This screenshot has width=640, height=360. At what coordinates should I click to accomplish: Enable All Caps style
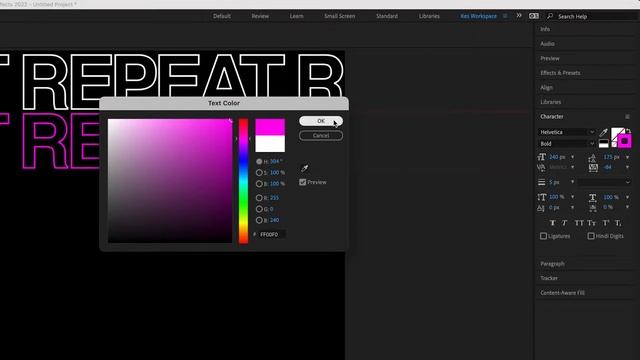(579, 223)
